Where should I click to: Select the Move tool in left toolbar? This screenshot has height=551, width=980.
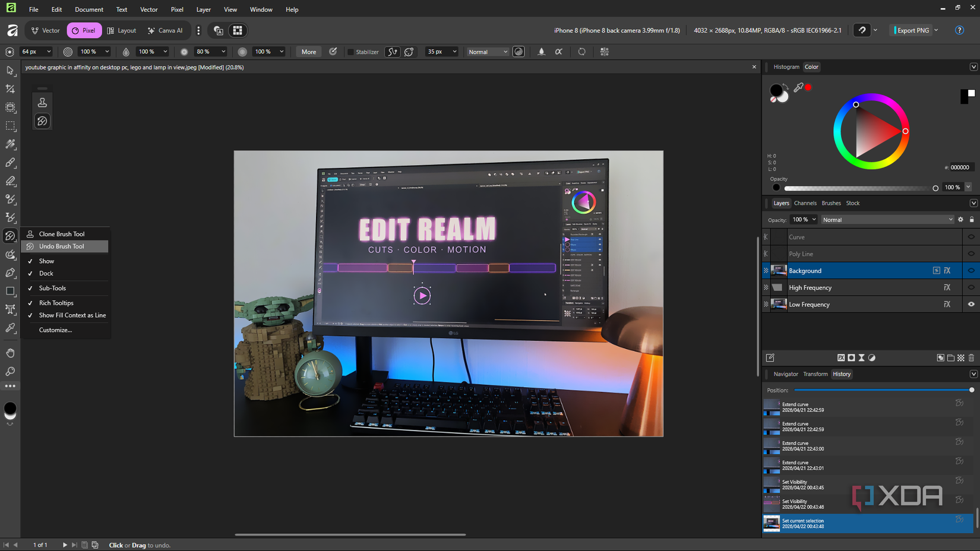[x=10, y=71]
